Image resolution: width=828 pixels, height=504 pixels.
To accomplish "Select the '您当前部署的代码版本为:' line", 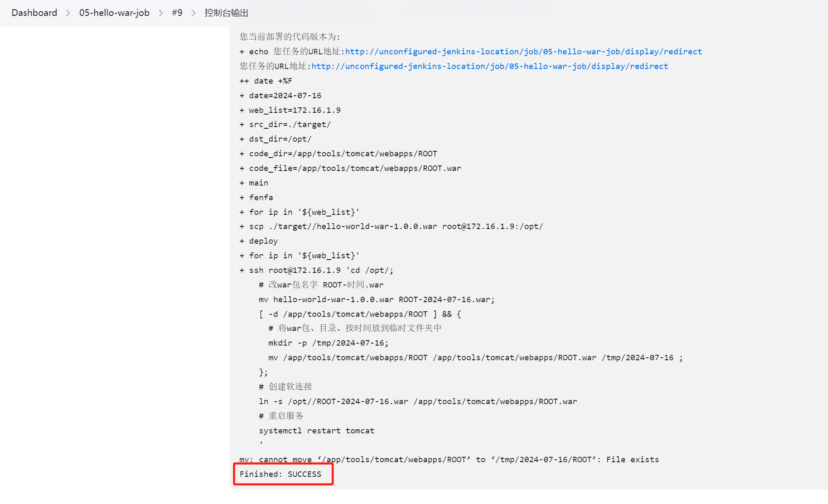I will [x=290, y=37].
